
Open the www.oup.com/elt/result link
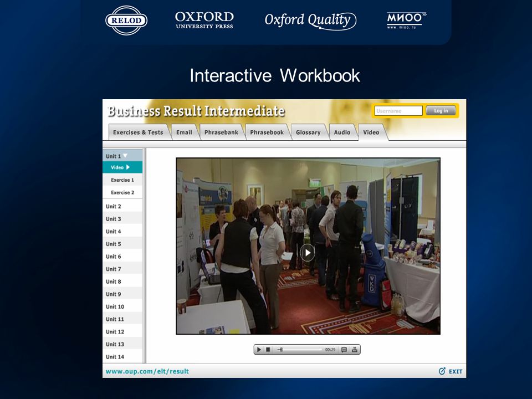coord(147,371)
